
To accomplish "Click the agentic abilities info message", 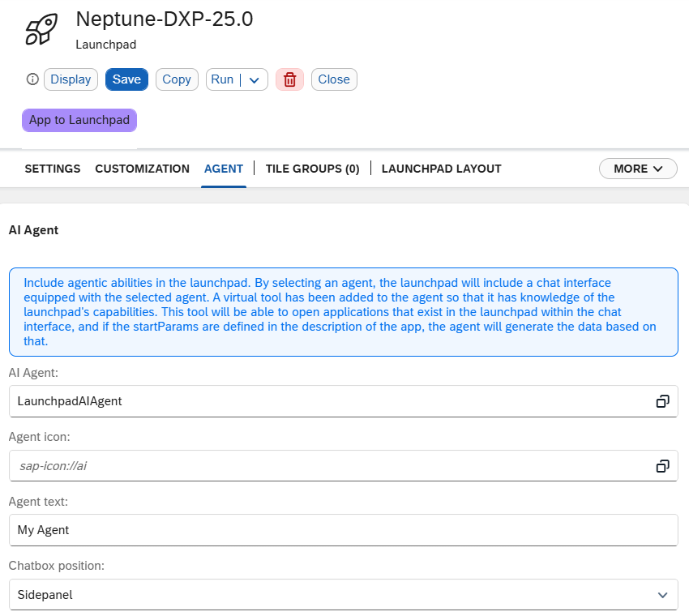I will point(344,312).
